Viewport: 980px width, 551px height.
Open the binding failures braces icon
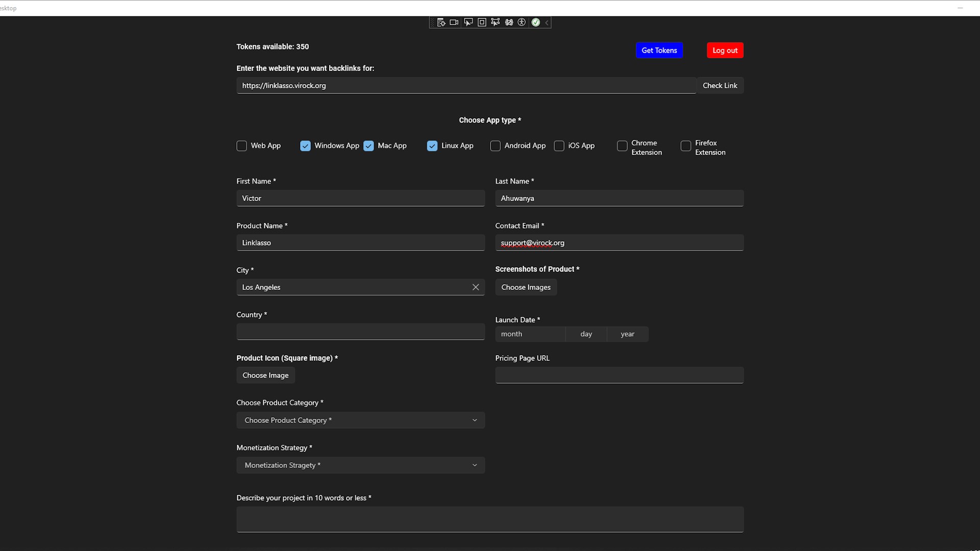click(x=509, y=22)
